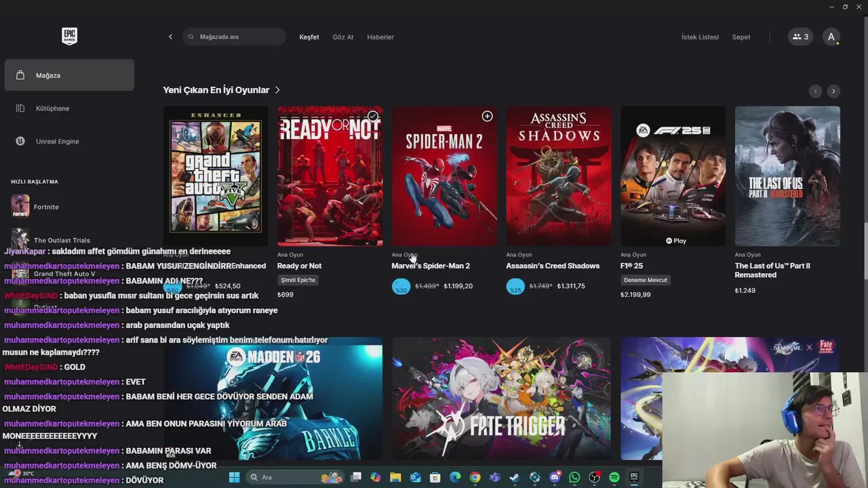Open the account profile avatar A

(831, 37)
